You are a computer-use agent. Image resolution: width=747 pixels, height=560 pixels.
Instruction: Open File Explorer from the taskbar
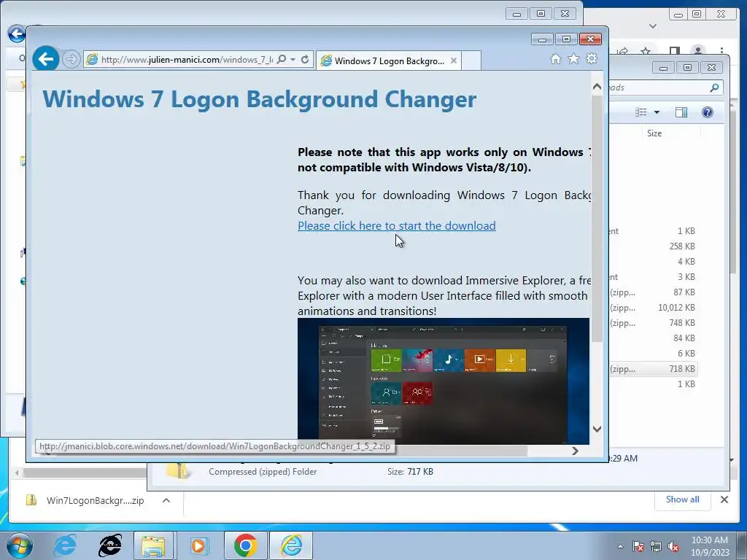(x=153, y=545)
